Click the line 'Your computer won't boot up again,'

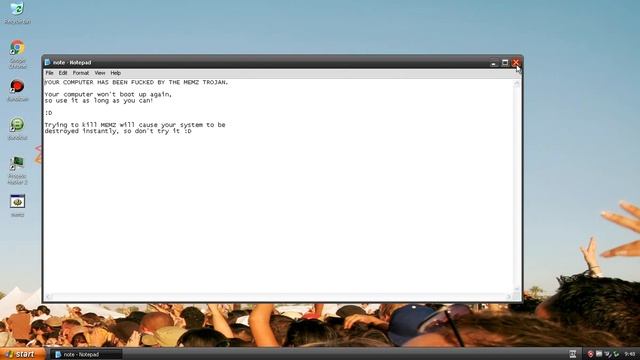(x=108, y=94)
